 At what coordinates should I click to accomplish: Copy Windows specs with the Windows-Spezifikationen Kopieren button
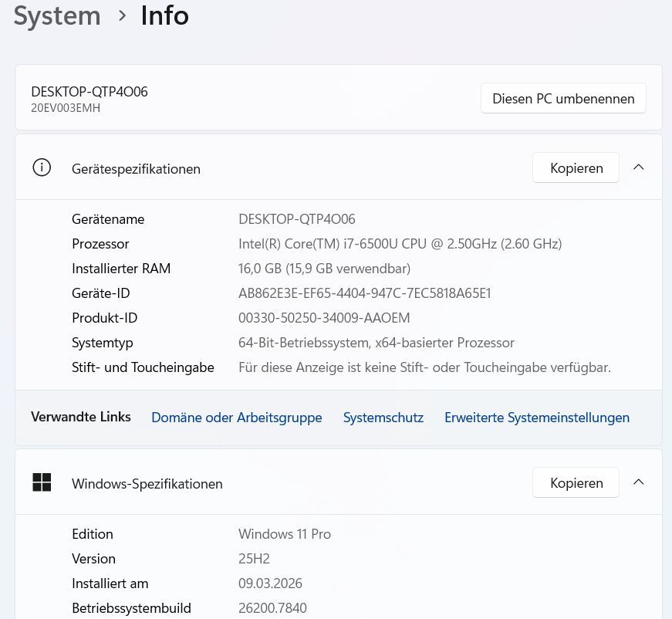coord(576,483)
